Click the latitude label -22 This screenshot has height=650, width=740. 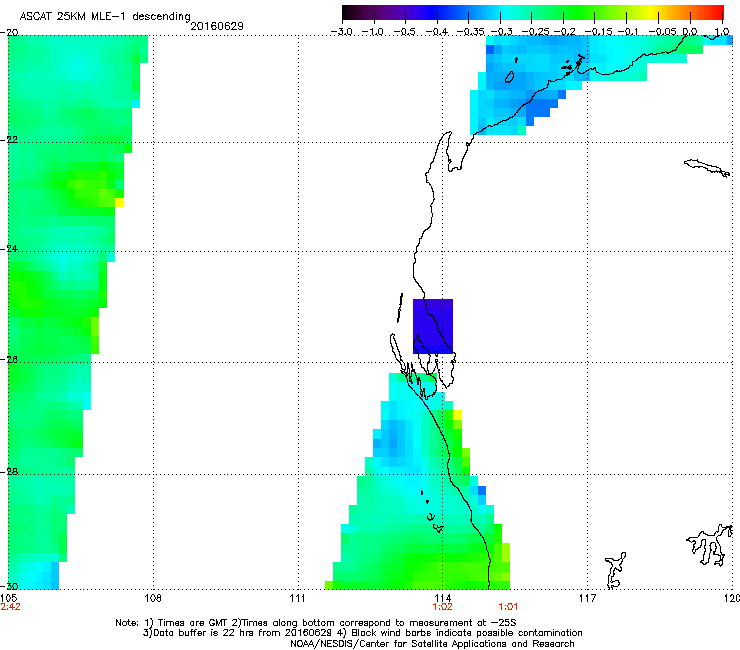click(x=9, y=140)
